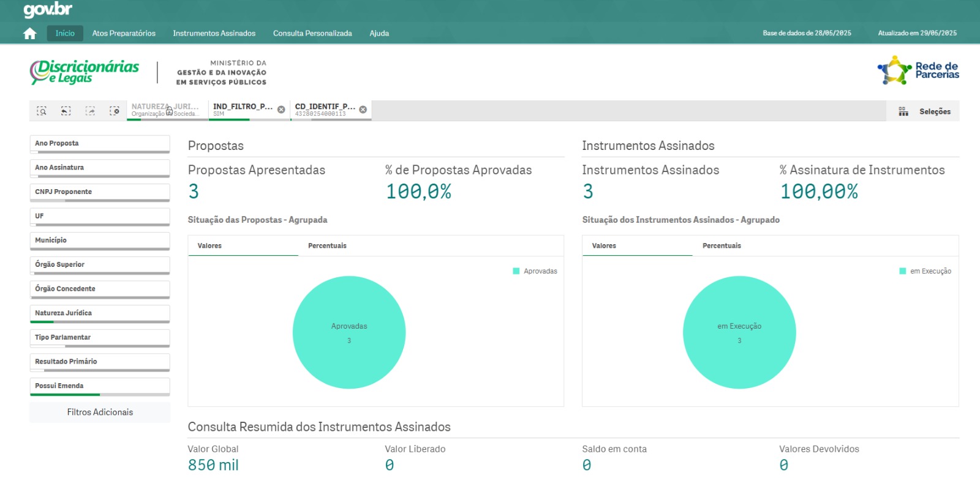
Task: Click Consulta Resumida dos Instrumentos Assinados heading
Action: pos(319,427)
